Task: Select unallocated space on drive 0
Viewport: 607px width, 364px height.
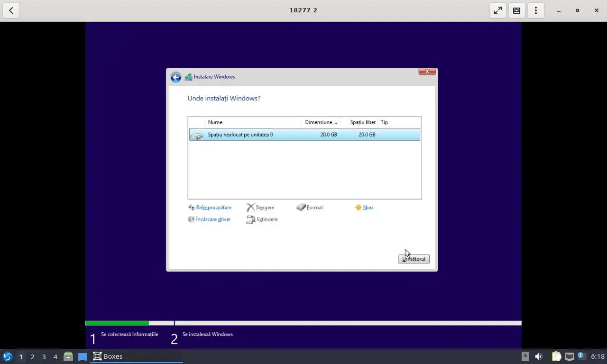Action: (304, 135)
